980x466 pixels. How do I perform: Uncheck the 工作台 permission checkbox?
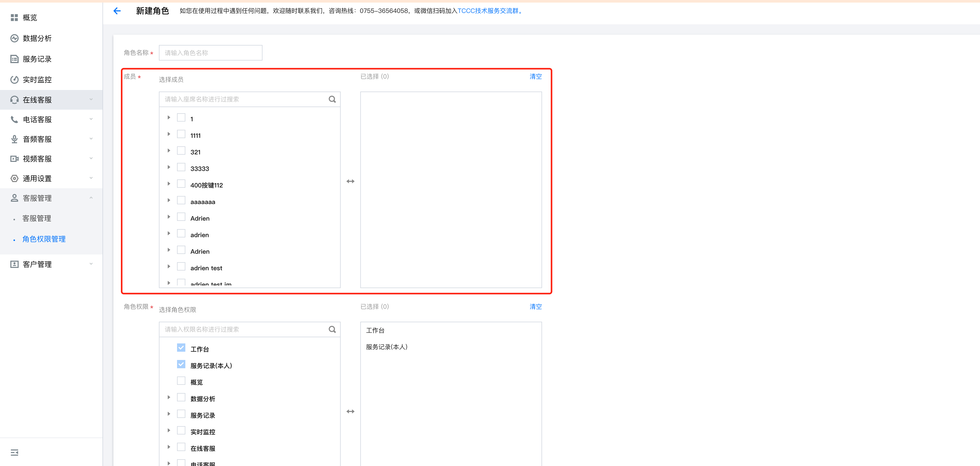(181, 348)
